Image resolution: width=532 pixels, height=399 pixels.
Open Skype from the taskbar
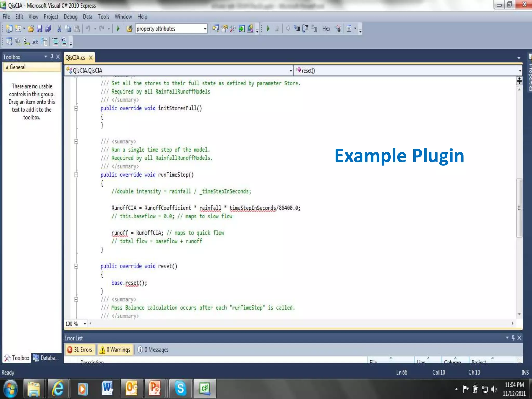coord(180,389)
